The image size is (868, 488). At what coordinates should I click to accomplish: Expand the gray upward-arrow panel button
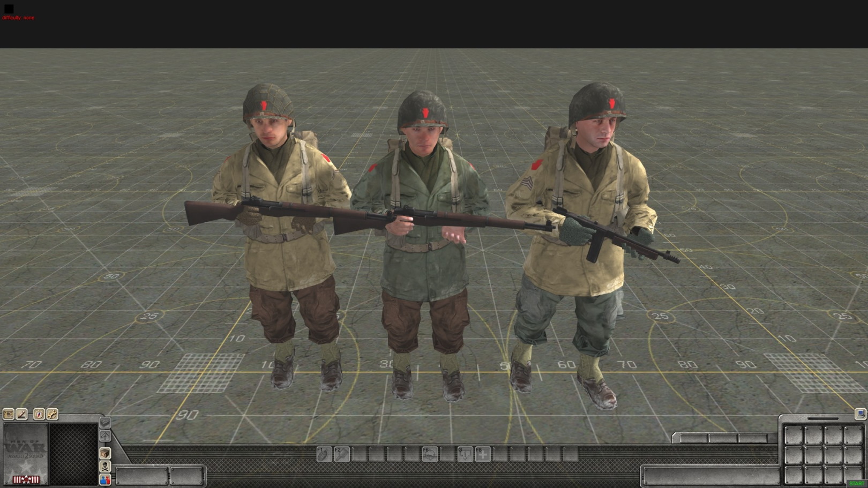pos(105,436)
